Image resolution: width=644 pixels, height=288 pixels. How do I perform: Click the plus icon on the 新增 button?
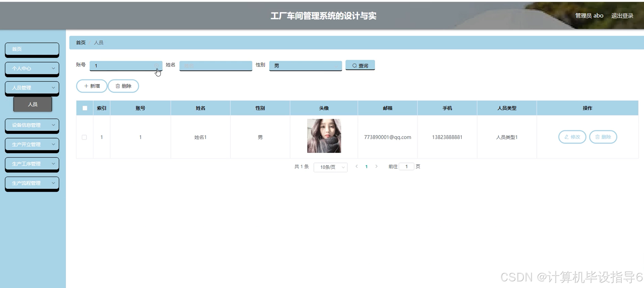click(86, 86)
